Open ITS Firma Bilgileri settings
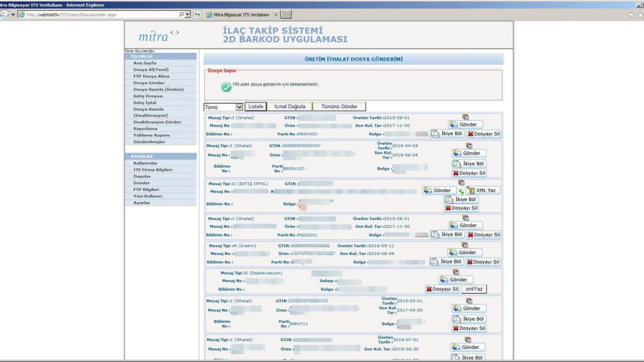This screenshot has height=362, width=644. (152, 170)
